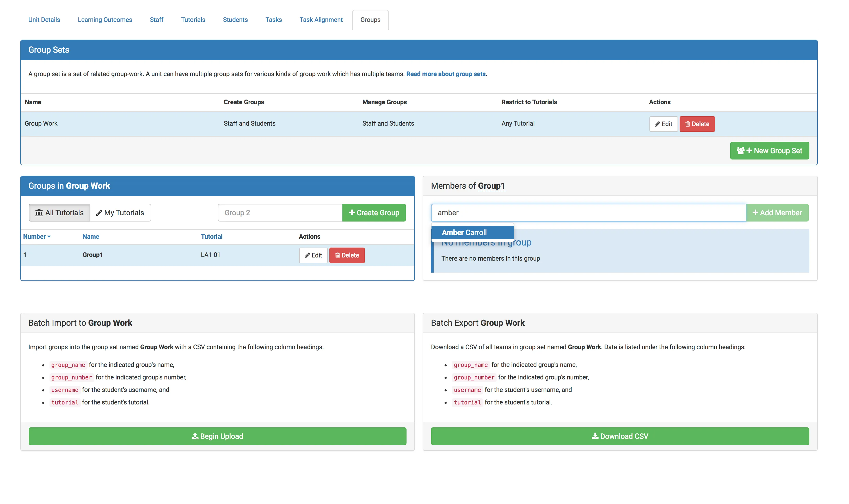Toggle the All Tutorials filter
Viewport: 849px width, 504px height.
(x=59, y=213)
